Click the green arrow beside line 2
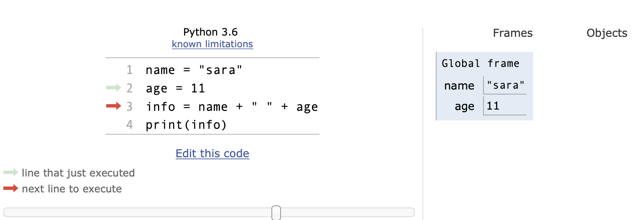 click(113, 88)
